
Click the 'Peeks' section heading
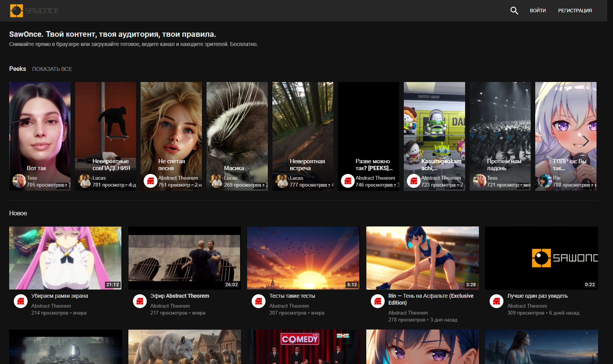tap(18, 69)
